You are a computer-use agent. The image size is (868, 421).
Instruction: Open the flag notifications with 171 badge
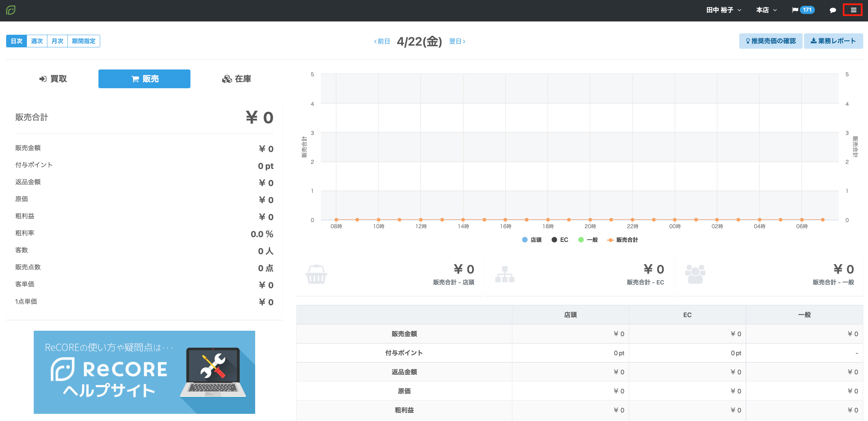click(x=803, y=10)
